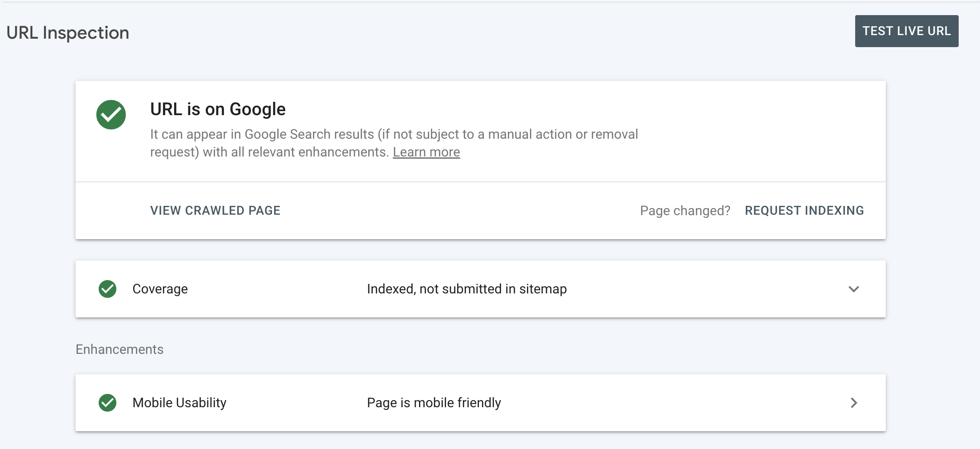Image resolution: width=980 pixels, height=449 pixels.
Task: Click 'Page is mobile friendly' status text
Action: pos(434,403)
